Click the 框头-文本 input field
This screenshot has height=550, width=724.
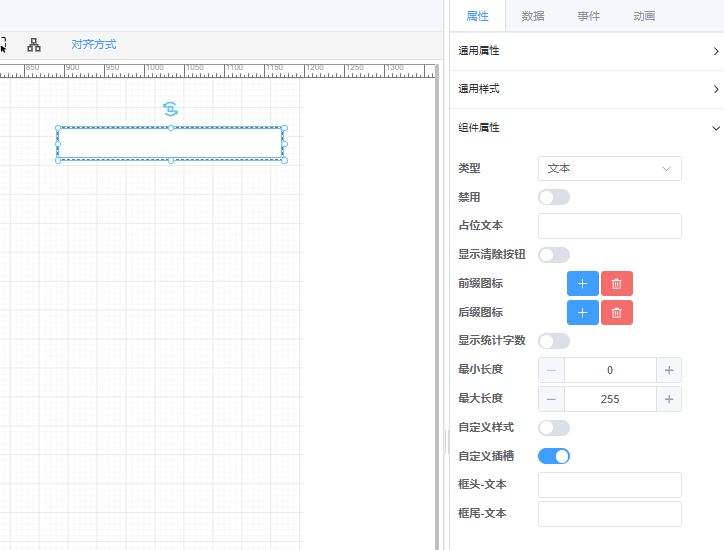click(x=609, y=485)
